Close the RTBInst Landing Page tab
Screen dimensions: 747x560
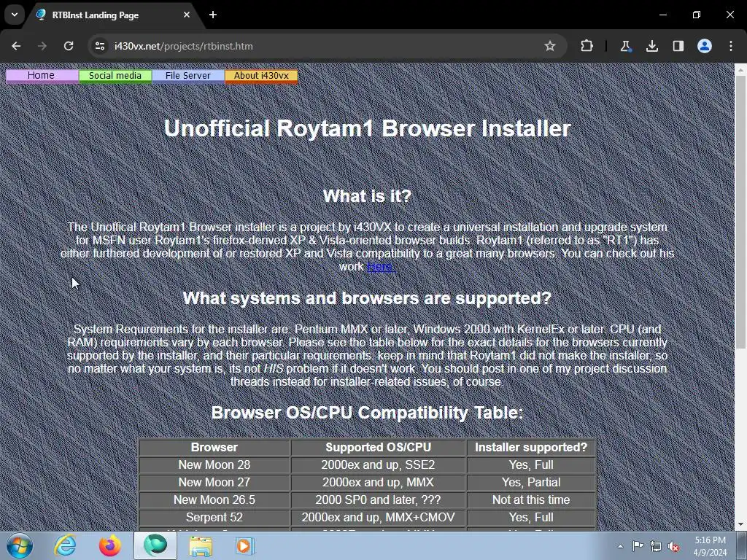tap(187, 15)
